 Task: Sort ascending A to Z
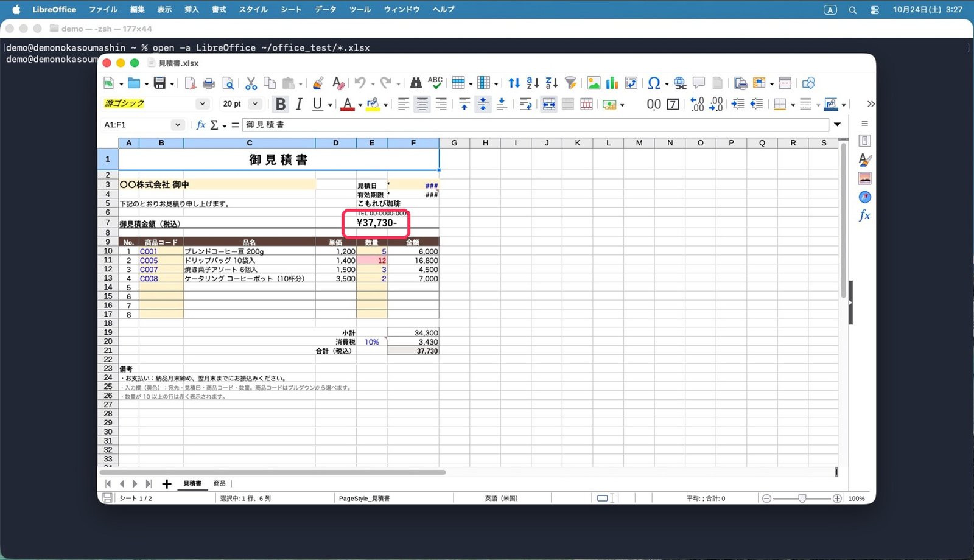click(533, 83)
